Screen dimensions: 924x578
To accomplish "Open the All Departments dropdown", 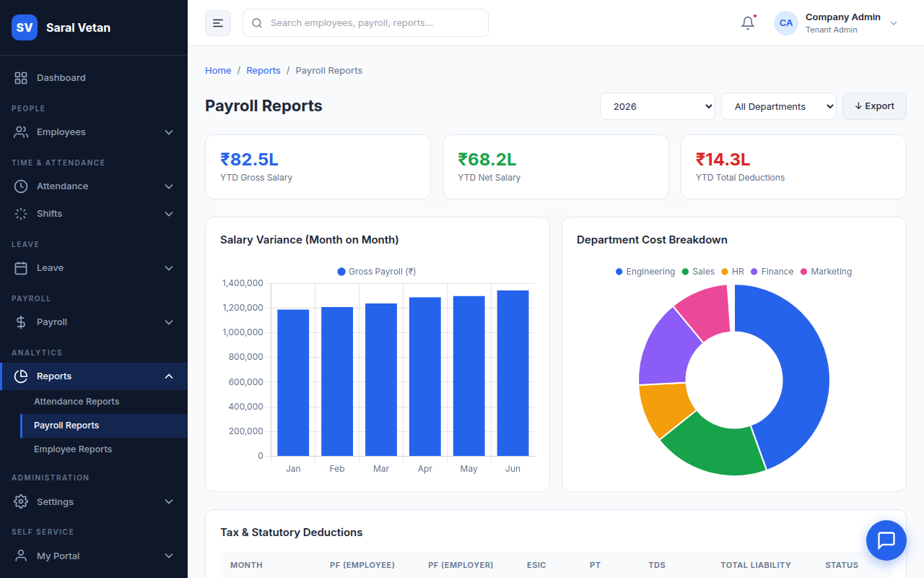I will pyautogui.click(x=779, y=106).
